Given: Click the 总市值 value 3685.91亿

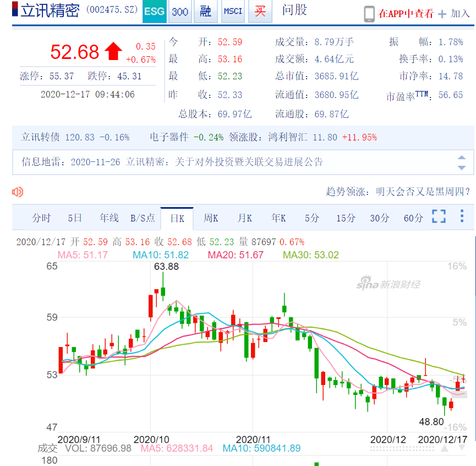Looking at the screenshot, I should pos(336,76).
